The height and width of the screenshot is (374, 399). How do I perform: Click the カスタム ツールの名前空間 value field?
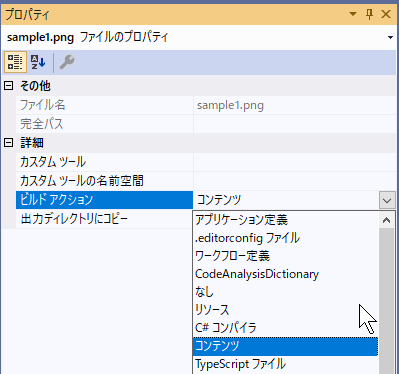pyautogui.click(x=295, y=181)
